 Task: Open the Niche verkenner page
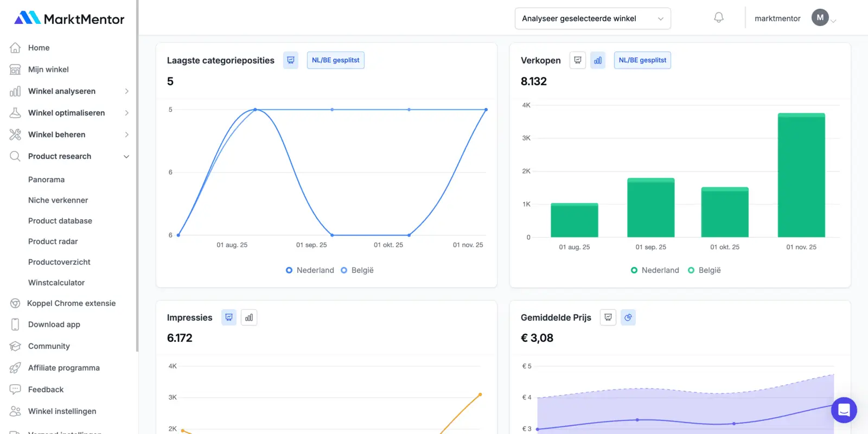coord(58,200)
